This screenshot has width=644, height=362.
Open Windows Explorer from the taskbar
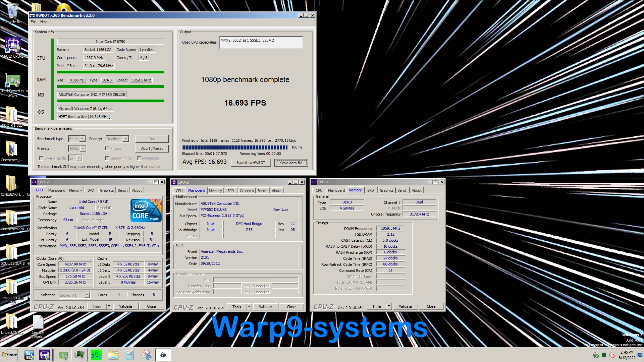(113, 355)
